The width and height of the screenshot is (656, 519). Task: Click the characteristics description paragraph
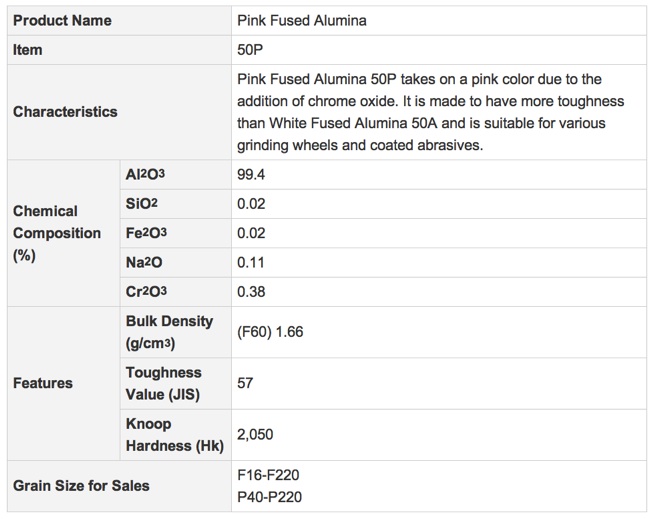(430, 112)
